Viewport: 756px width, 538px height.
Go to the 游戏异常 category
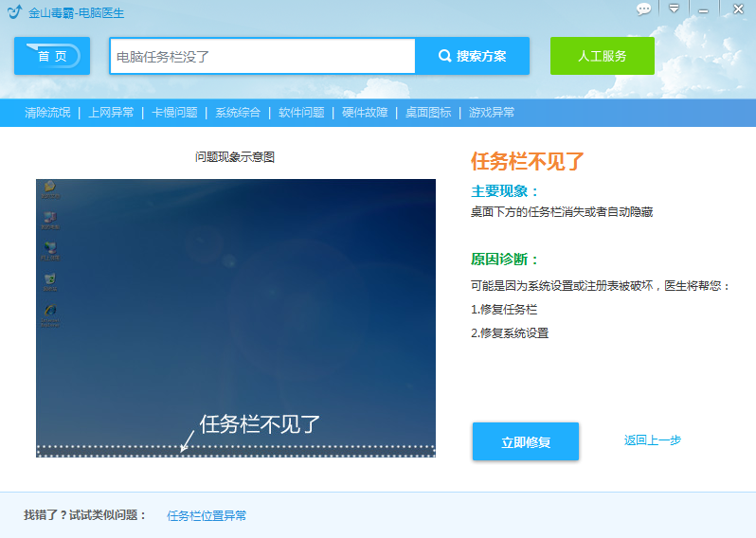[492, 113]
